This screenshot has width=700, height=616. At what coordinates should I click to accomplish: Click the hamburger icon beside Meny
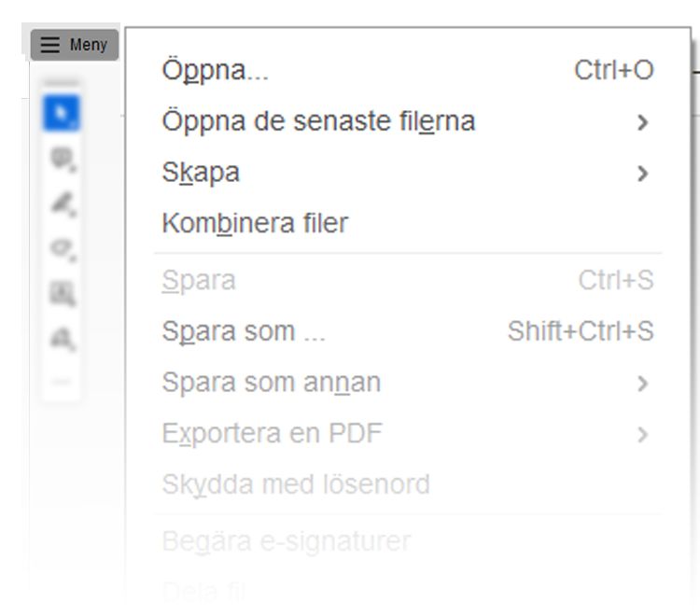[x=49, y=45]
